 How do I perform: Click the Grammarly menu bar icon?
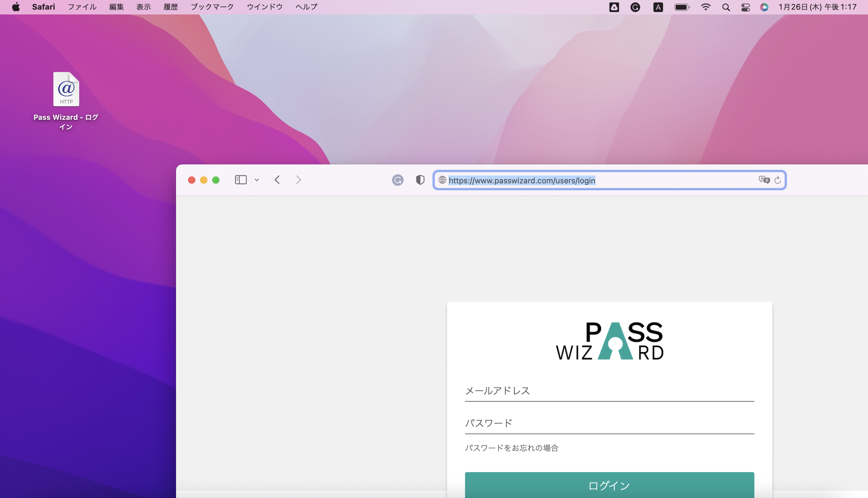click(635, 7)
